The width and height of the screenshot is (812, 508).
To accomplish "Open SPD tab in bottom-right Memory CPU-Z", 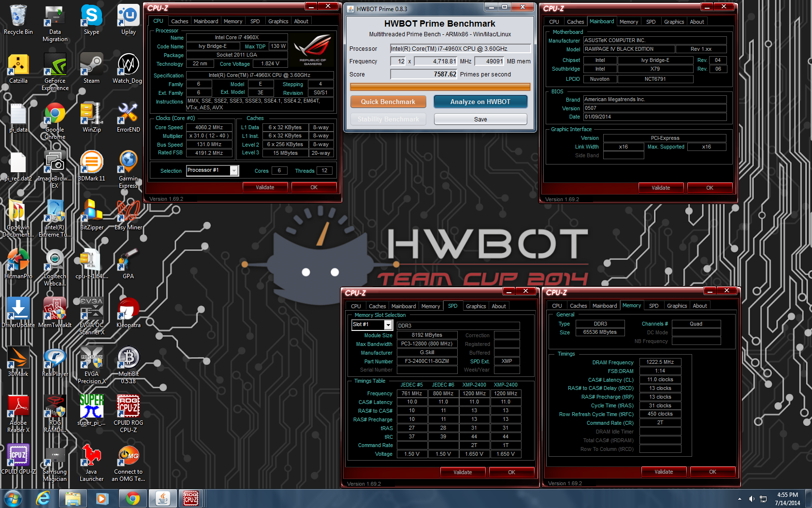I will (653, 306).
